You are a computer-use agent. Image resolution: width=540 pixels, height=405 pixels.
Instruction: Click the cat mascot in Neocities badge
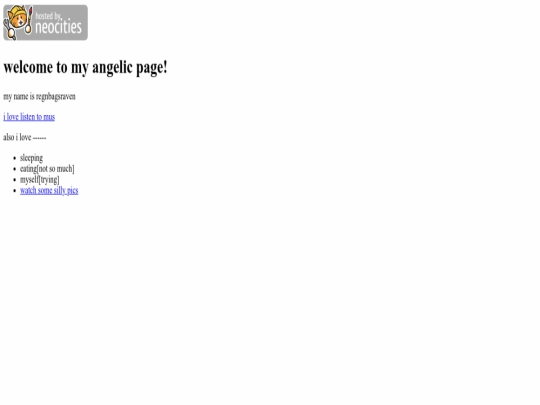(16, 21)
